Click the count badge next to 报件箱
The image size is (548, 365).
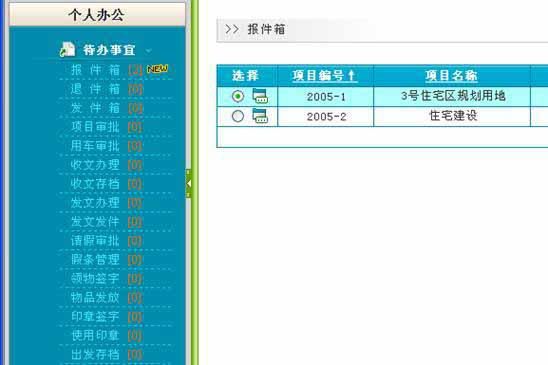click(135, 70)
